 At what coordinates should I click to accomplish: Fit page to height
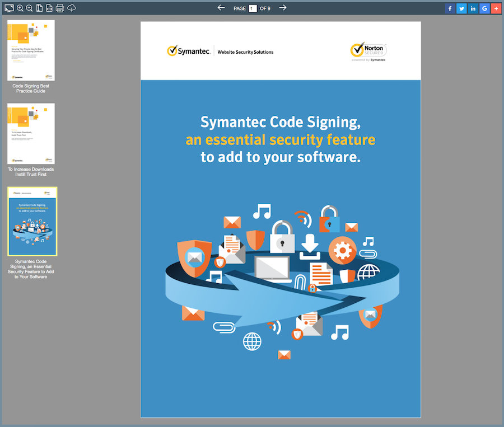point(39,8)
